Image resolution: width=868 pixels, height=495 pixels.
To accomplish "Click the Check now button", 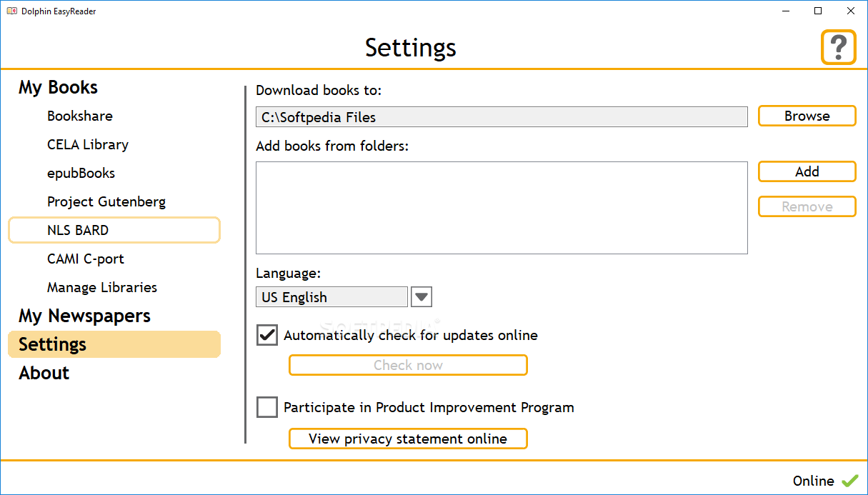I will (x=408, y=365).
